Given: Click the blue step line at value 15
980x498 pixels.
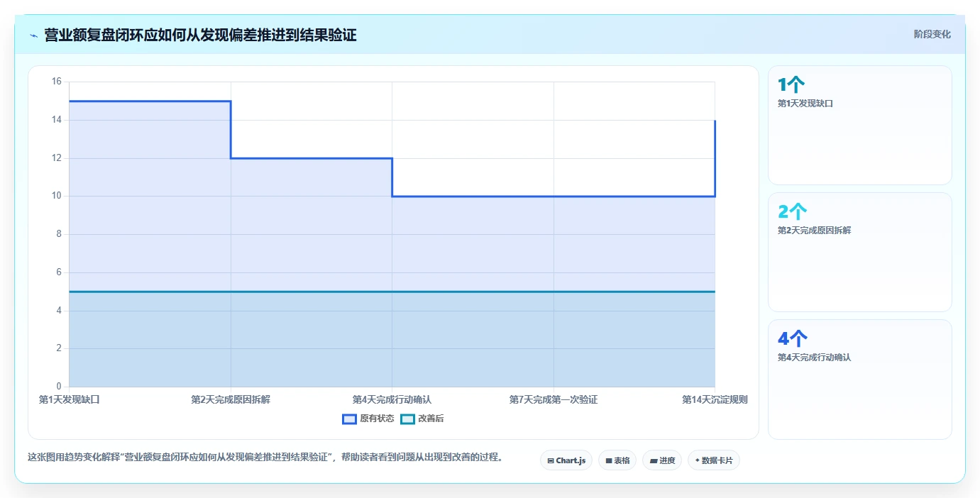Looking at the screenshot, I should (x=150, y=101).
